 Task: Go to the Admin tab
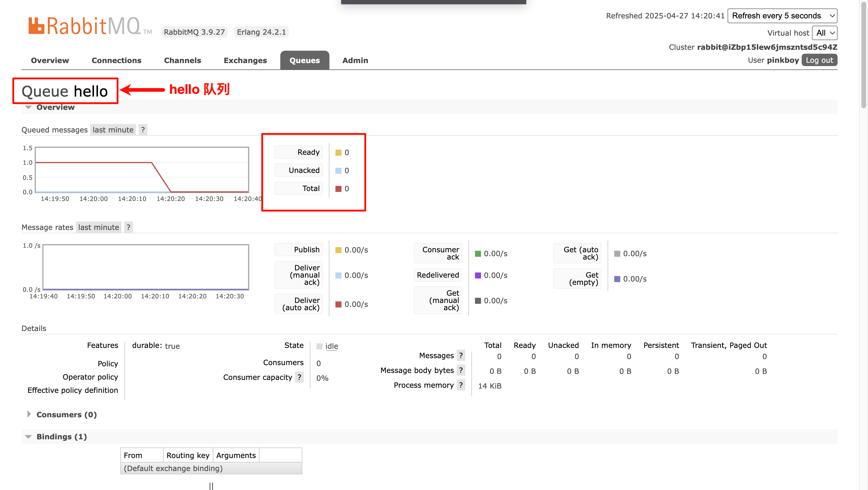point(355,60)
